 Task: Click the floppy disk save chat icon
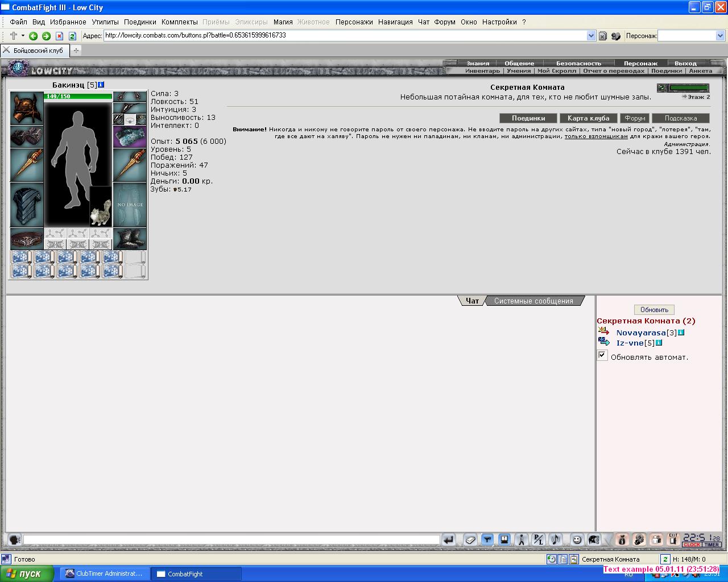pos(504,540)
